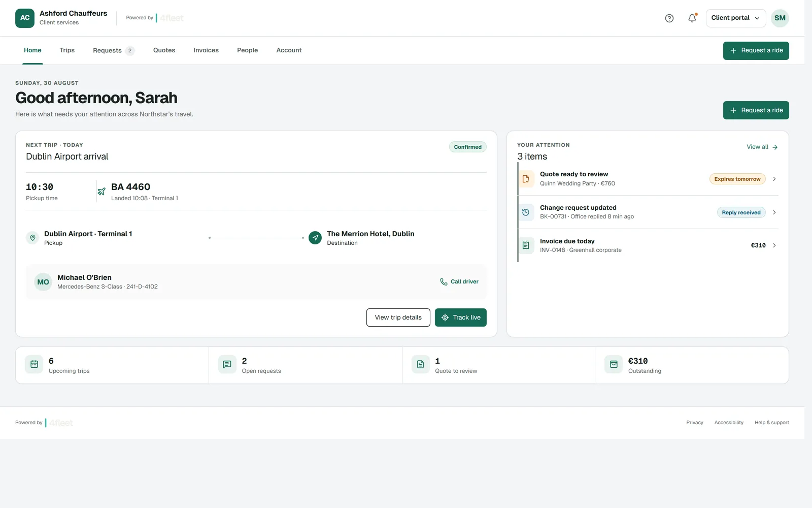The image size is (812, 508).
Task: Click the Expires tomorrow badge
Action: tap(737, 179)
